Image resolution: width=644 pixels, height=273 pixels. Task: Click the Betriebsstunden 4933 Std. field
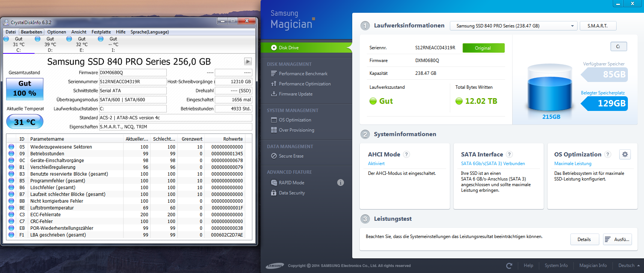pyautogui.click(x=233, y=109)
